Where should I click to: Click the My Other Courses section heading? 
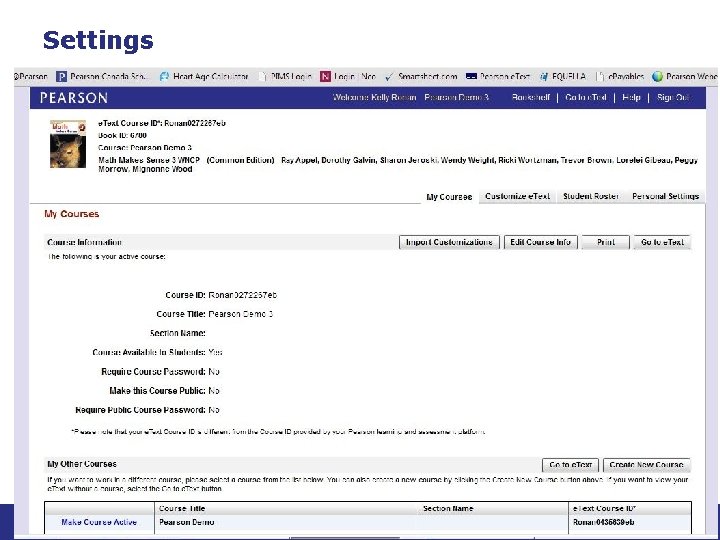82,464
